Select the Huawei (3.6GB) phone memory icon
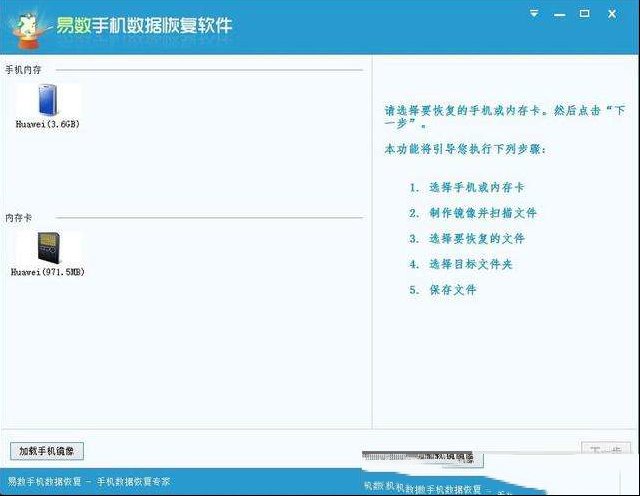 pos(48,100)
